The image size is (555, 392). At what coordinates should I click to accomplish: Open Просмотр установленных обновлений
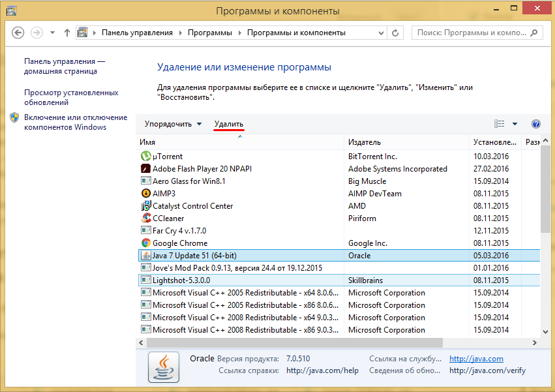(x=71, y=97)
